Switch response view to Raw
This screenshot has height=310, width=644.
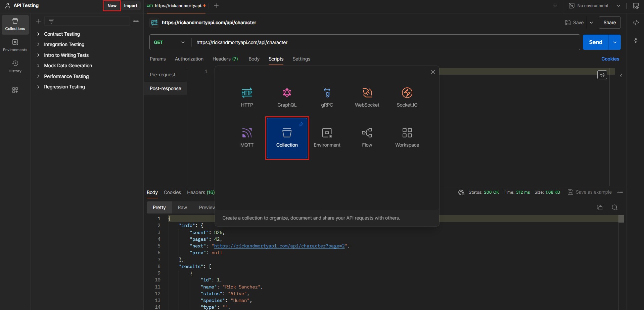(x=182, y=207)
